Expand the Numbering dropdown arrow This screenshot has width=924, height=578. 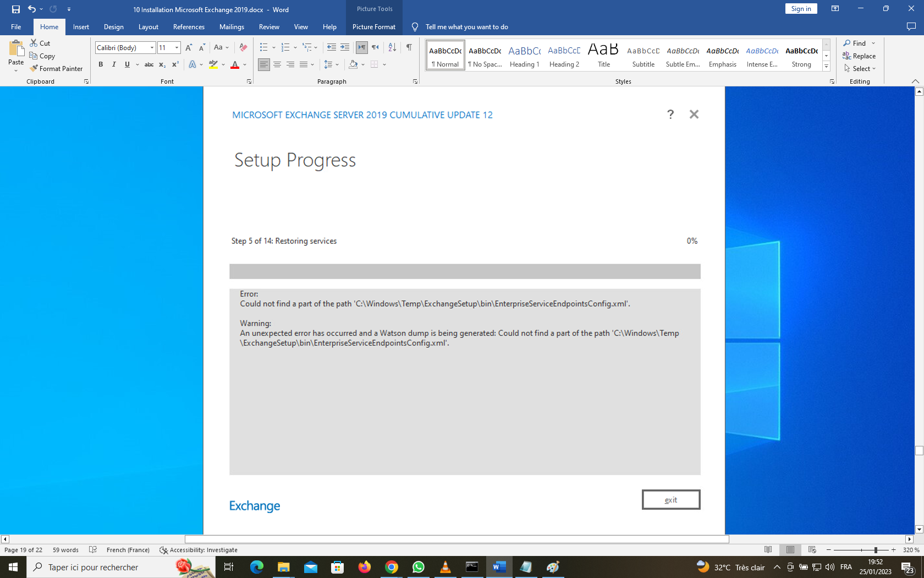(295, 48)
